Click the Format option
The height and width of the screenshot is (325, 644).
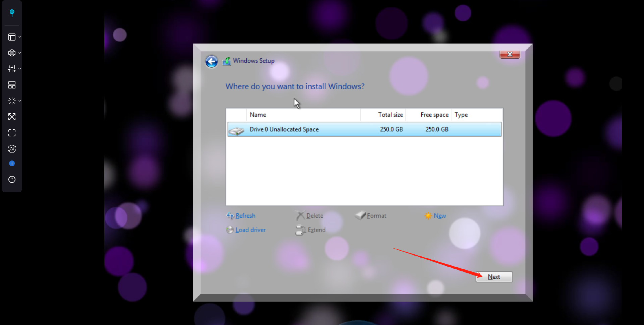point(376,216)
